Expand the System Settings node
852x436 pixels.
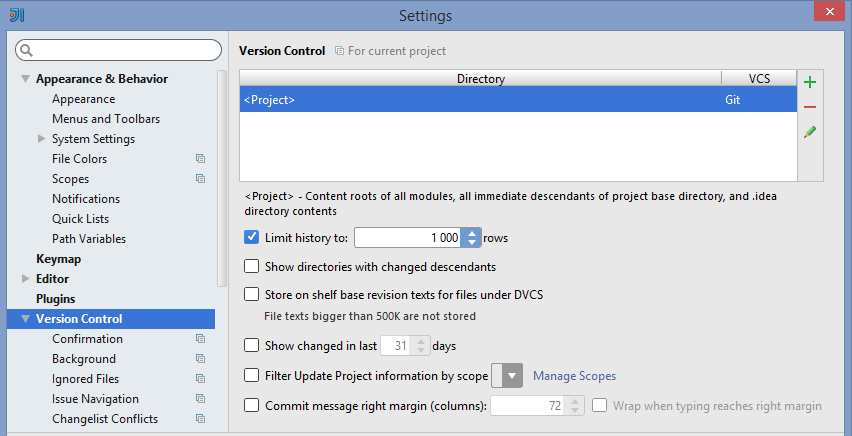41,139
